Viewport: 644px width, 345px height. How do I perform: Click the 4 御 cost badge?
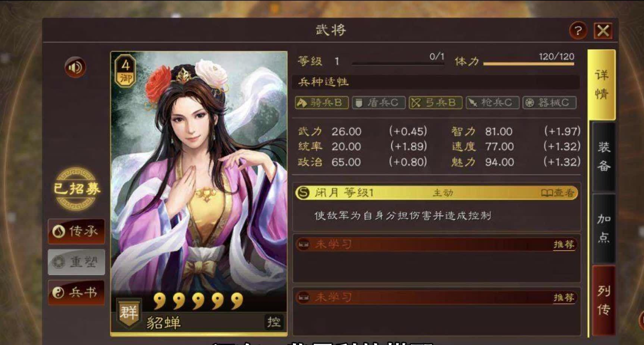tap(126, 70)
